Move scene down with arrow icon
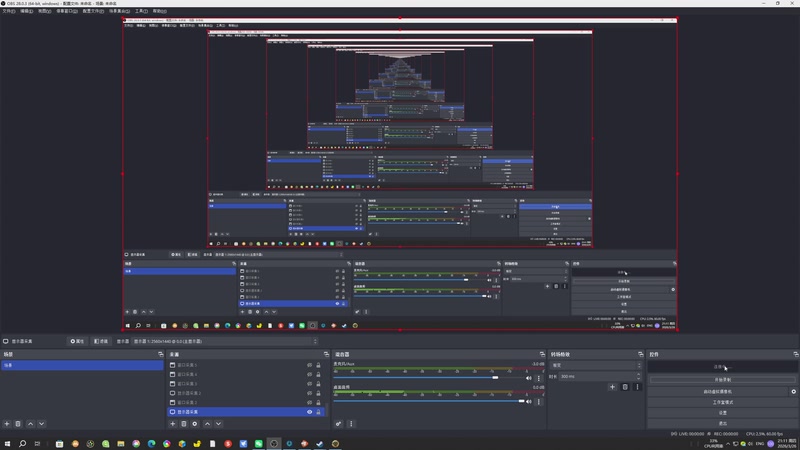Screen dimensions: 800x450 tap(42, 423)
